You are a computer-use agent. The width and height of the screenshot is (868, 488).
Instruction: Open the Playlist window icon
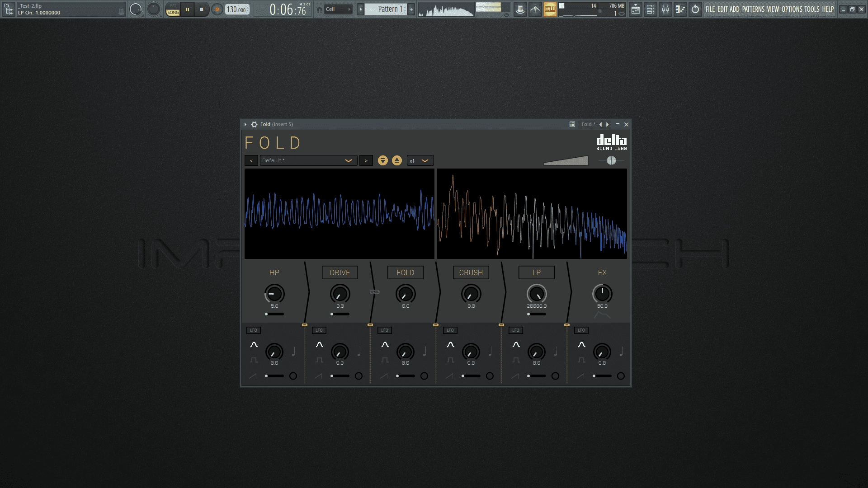(x=636, y=9)
